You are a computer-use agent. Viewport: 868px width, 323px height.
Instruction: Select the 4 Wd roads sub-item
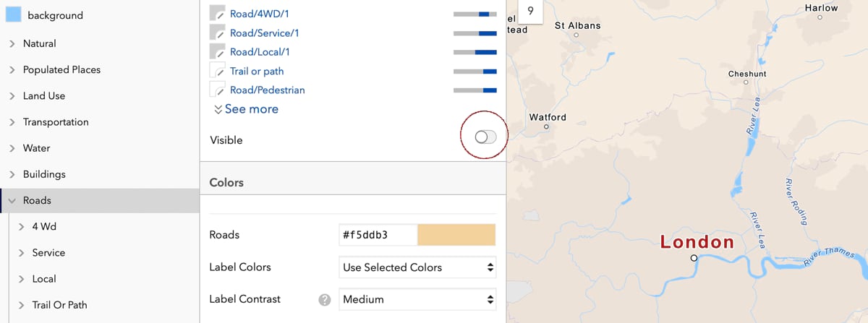point(44,226)
